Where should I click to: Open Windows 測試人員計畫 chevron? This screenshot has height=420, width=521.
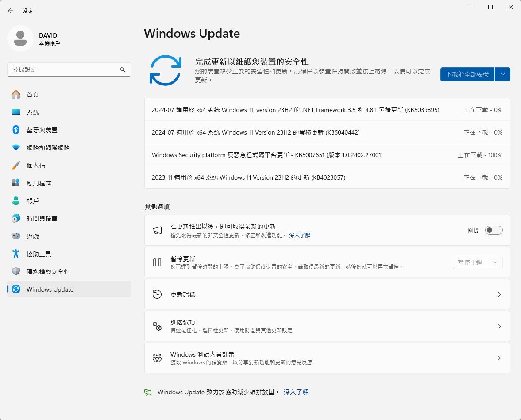tap(499, 358)
